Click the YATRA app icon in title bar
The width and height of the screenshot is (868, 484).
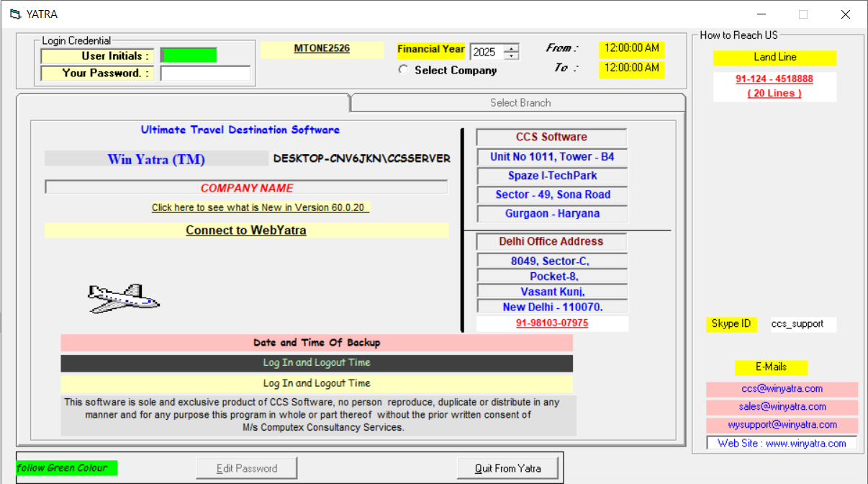[15, 14]
